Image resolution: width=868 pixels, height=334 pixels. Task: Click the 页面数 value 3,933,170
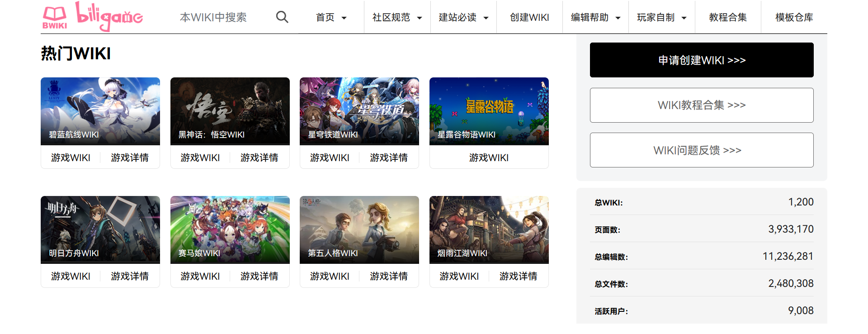pyautogui.click(x=791, y=229)
